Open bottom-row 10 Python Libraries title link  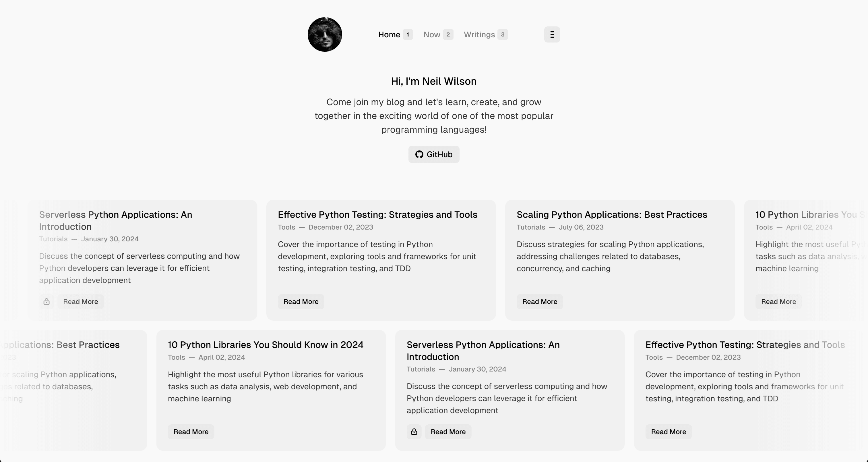266,345
